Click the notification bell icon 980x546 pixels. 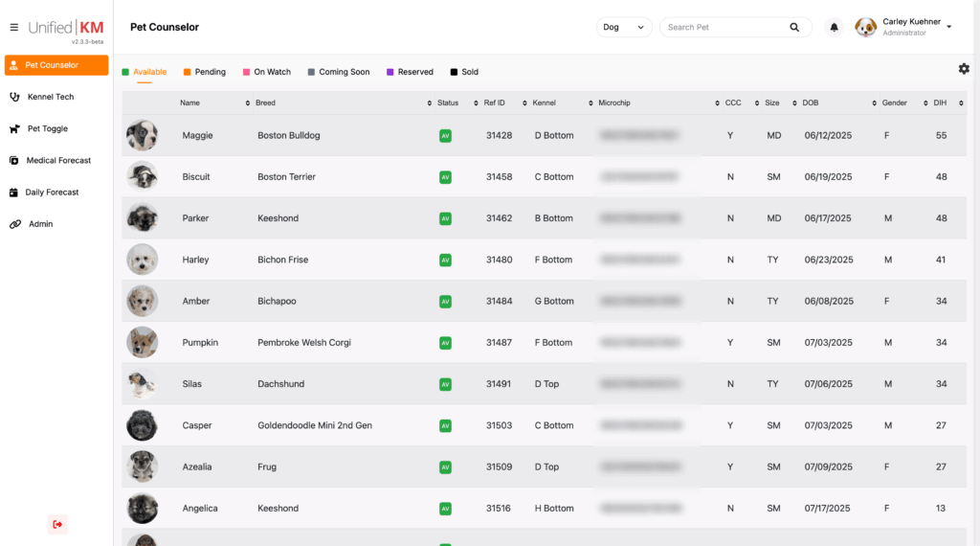click(x=834, y=27)
